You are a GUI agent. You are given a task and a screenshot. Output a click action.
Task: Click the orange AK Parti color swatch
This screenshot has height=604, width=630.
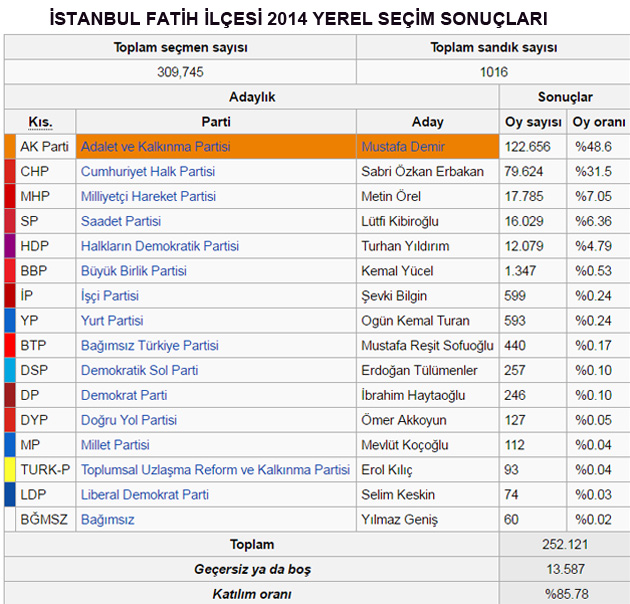pyautogui.click(x=10, y=147)
